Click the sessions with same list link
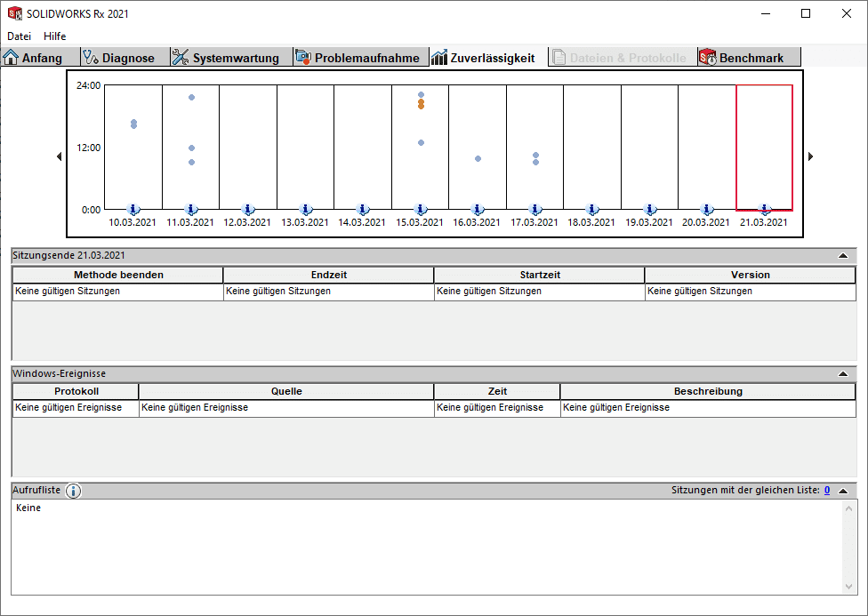Screen dimensions: 868x616 [x=826, y=490]
